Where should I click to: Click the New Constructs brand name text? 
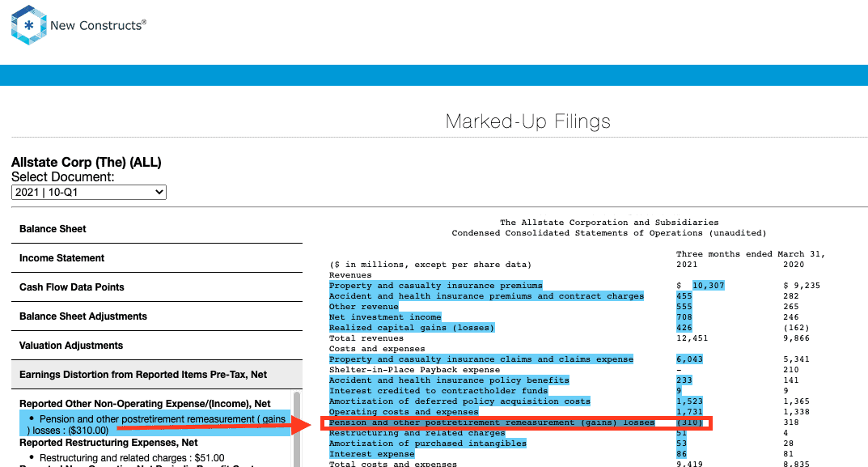(98, 25)
